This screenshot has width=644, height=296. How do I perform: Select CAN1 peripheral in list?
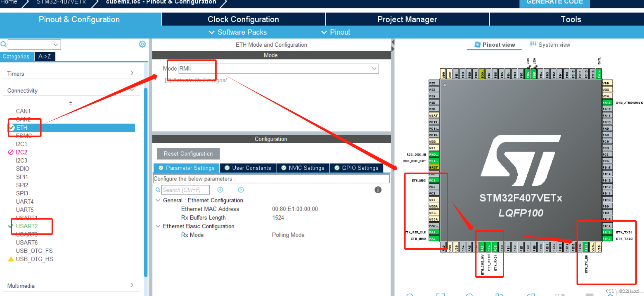pos(23,111)
